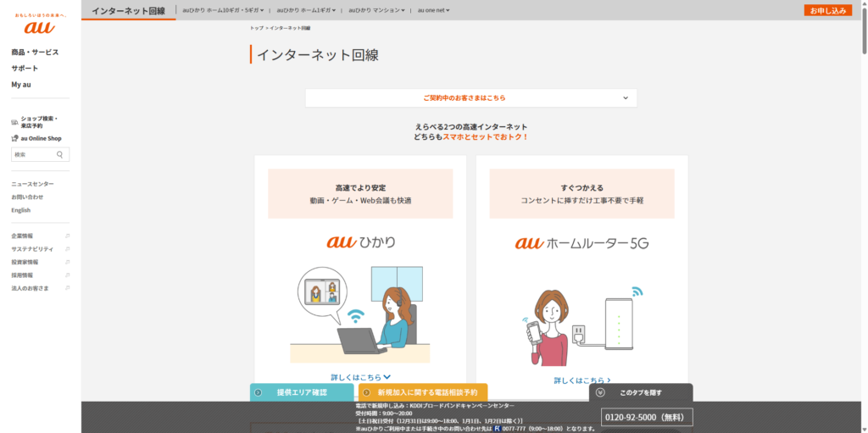This screenshot has height=433, width=868.
Task: Click external link icon beside 採用情報
Action: 68,275
